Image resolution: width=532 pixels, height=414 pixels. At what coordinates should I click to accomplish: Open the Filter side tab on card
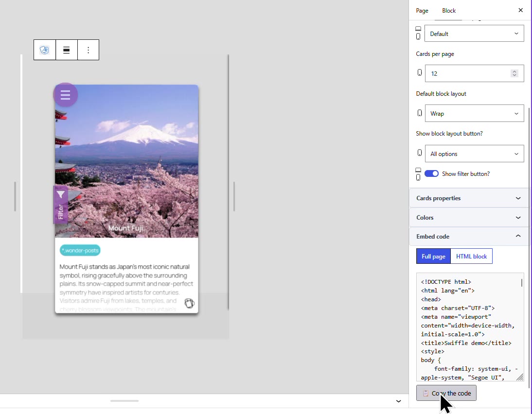[x=60, y=205]
